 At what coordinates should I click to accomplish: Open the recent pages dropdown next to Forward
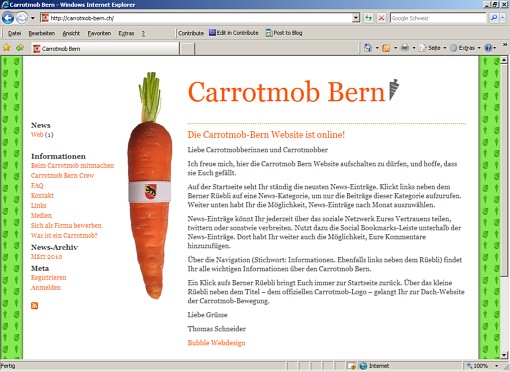(x=33, y=18)
